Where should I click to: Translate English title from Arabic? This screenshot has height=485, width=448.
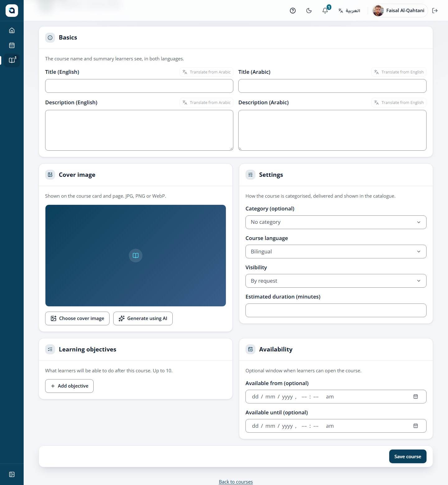pos(207,72)
